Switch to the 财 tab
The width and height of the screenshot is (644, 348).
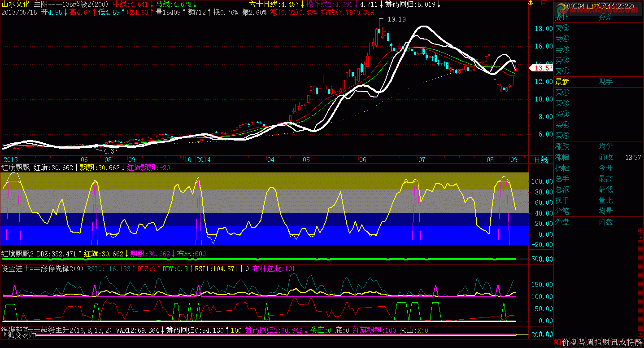coord(606,342)
